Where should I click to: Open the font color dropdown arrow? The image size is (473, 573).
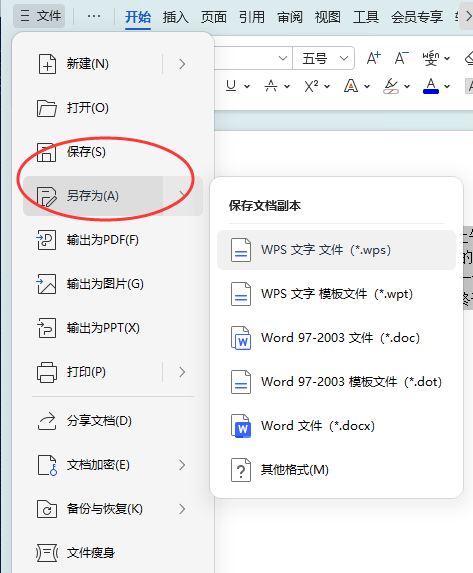tap(447, 87)
